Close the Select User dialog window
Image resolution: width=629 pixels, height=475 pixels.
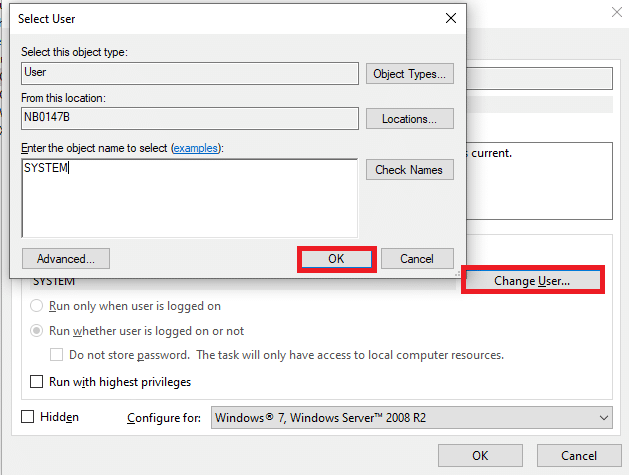[450, 19]
